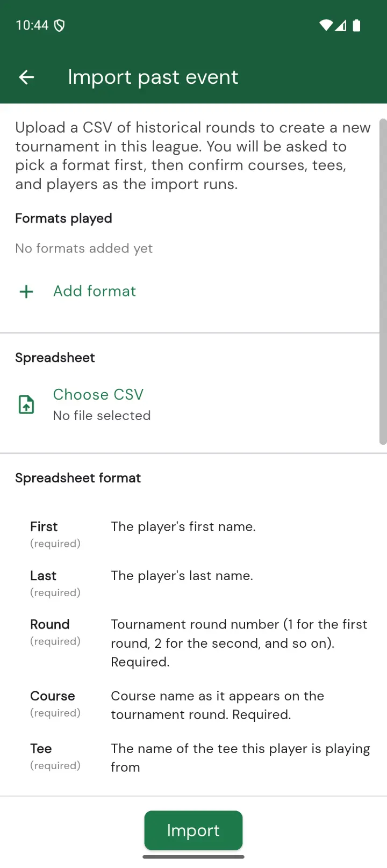The width and height of the screenshot is (387, 868).
Task: Select Choose CSV to pick a file
Action: pyautogui.click(x=98, y=394)
